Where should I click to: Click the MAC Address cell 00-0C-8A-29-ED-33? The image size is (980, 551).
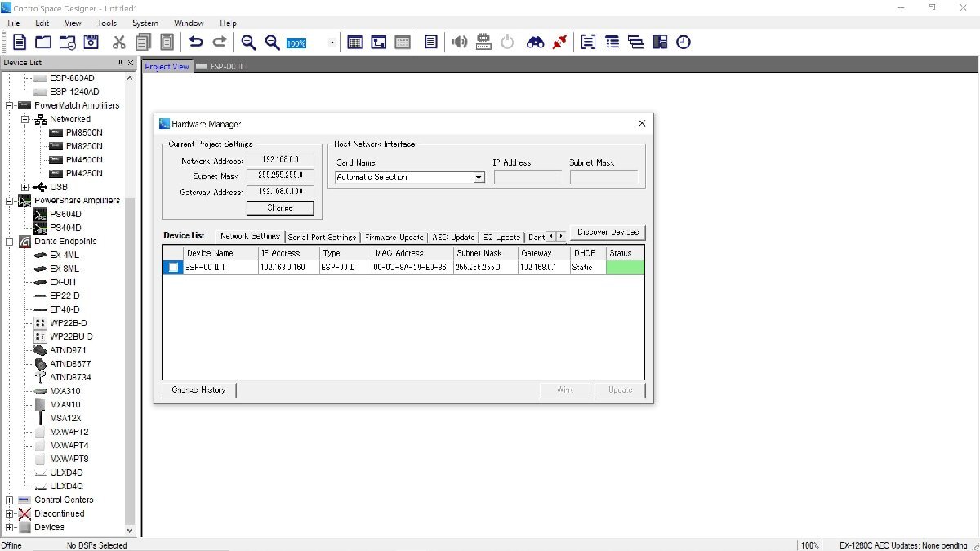(x=412, y=268)
